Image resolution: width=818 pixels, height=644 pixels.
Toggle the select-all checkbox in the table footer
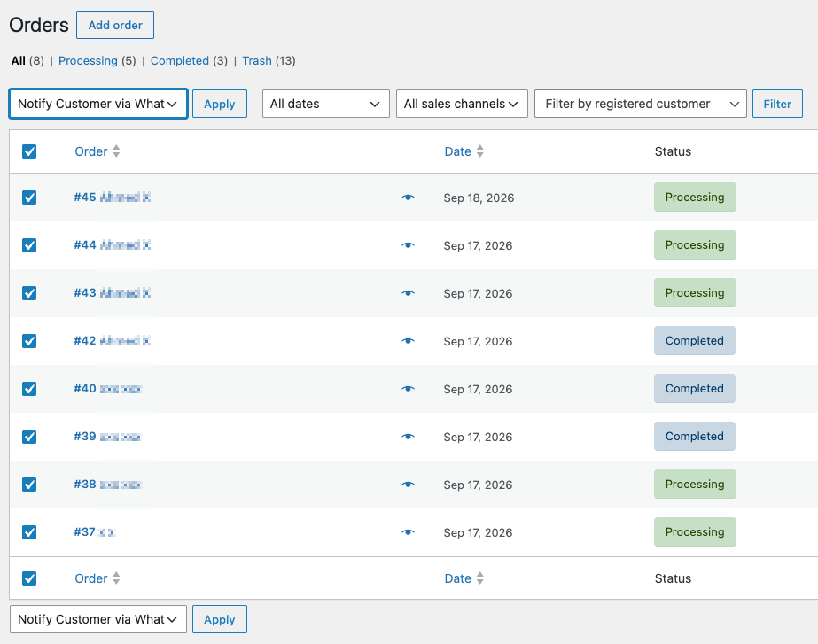coord(29,578)
